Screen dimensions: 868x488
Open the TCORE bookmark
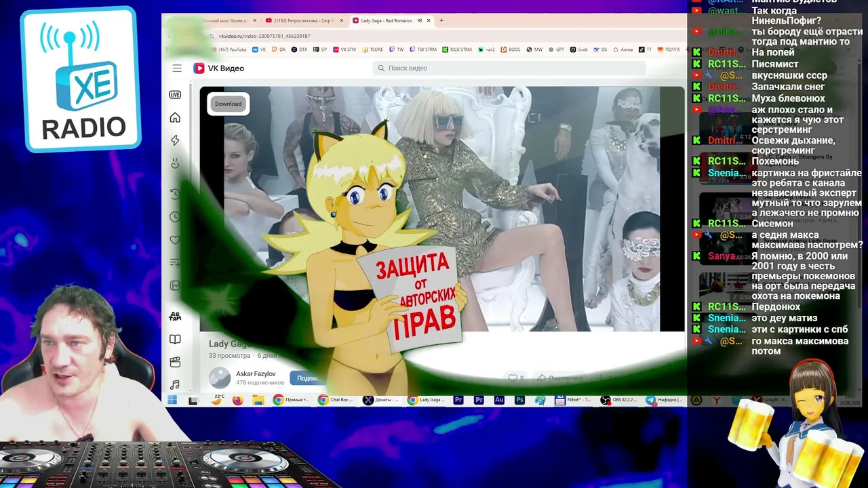click(x=372, y=49)
